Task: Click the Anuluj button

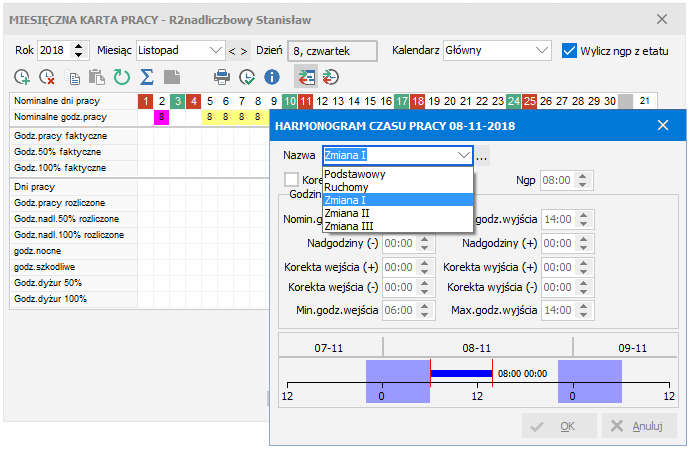Action: click(638, 426)
